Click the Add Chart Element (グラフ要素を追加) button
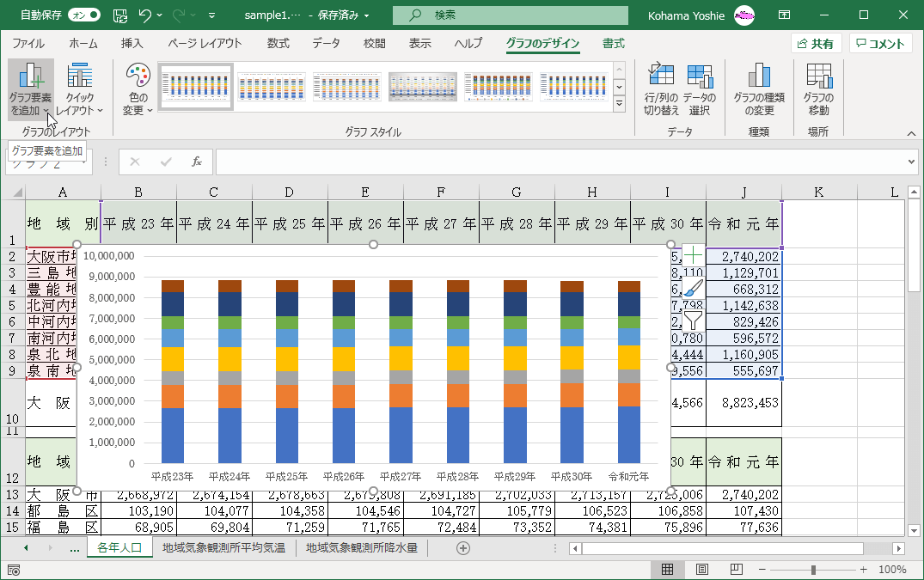Viewport: 924px width, 580px height. click(x=30, y=89)
